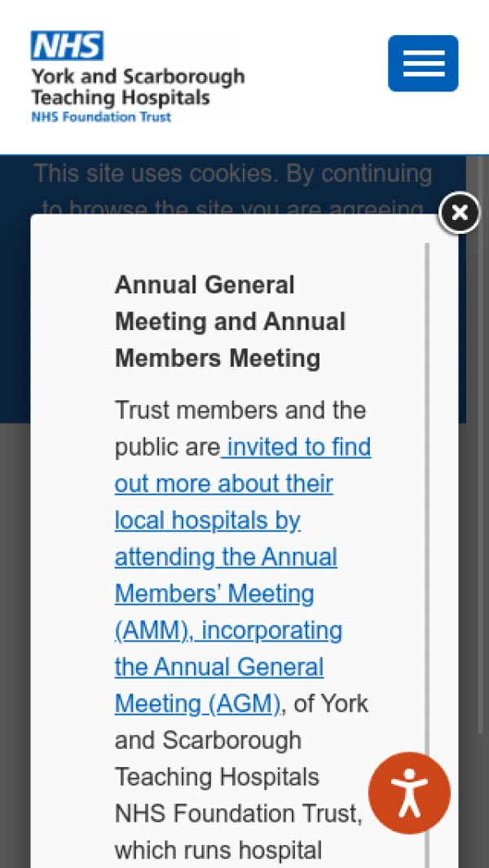The height and width of the screenshot is (868, 489).
Task: Open the hamburger navigation menu
Action: click(423, 64)
